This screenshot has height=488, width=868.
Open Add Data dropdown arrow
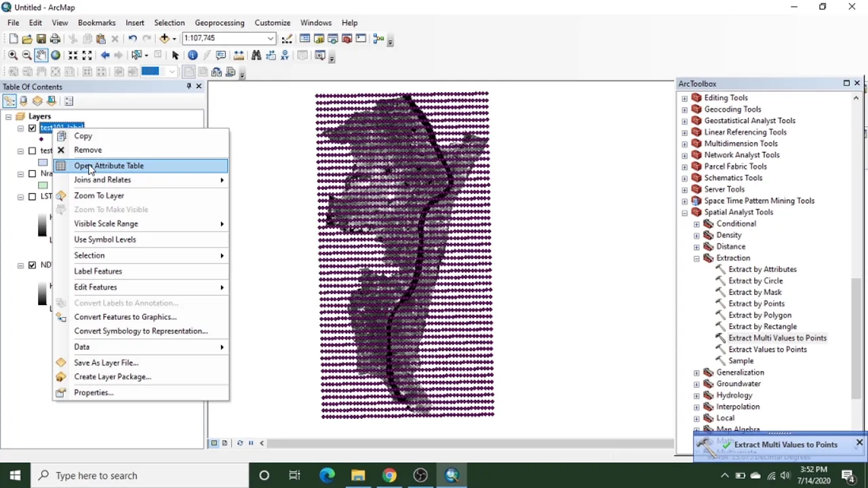point(174,39)
